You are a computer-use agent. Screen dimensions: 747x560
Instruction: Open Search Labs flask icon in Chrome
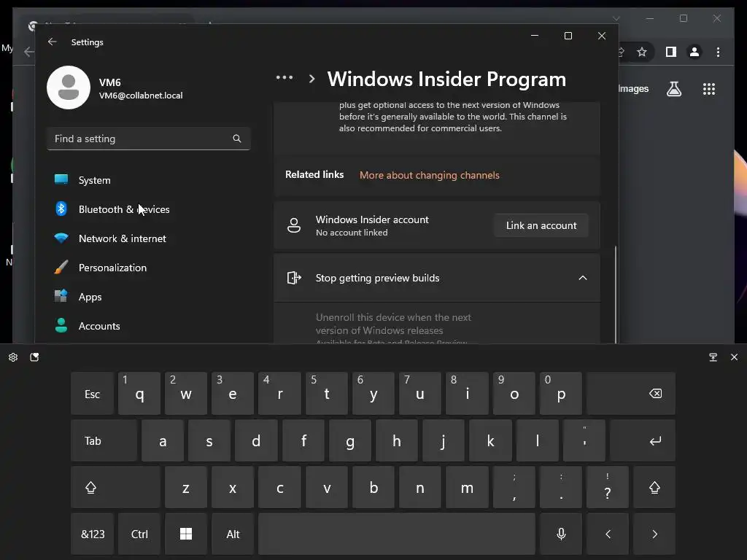click(673, 89)
